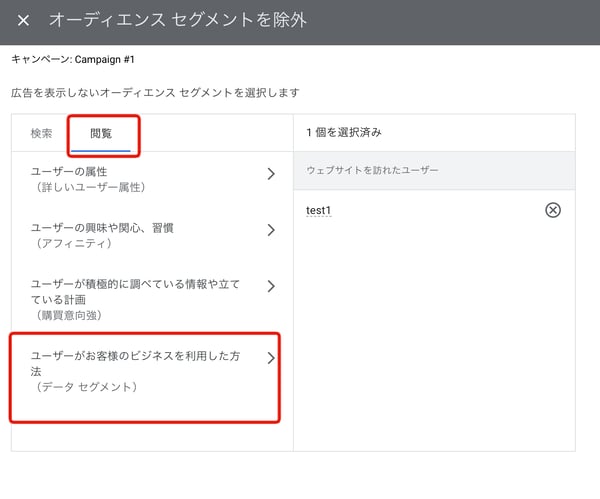
Task: Select the 閲覧 tab
Action: point(101,133)
